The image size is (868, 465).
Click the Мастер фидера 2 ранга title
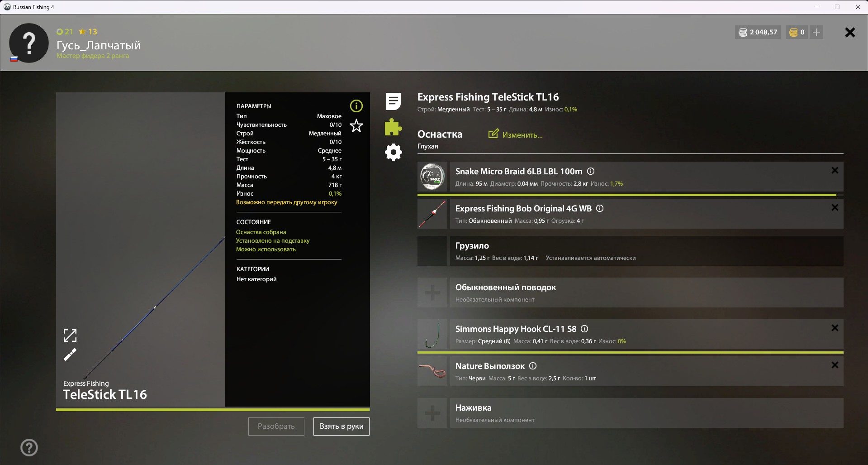tap(93, 56)
